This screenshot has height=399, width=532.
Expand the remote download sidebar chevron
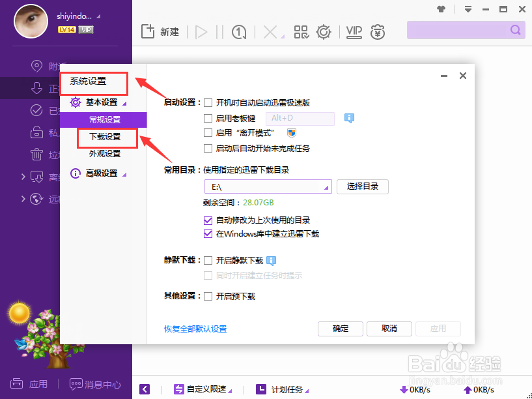[x=23, y=199]
